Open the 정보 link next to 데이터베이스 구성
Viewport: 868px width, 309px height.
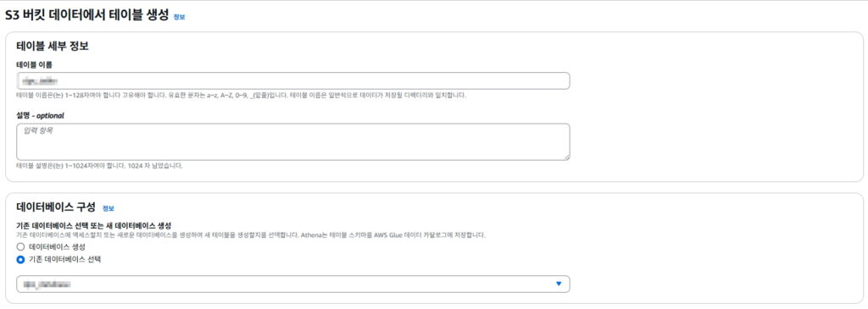click(108, 208)
